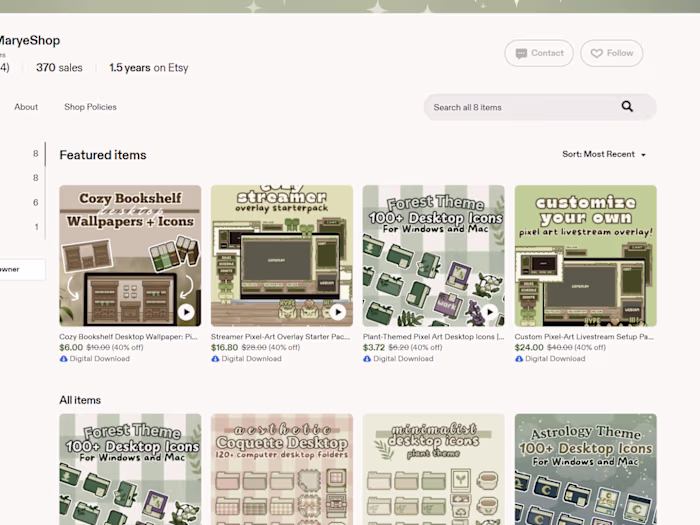Screen dimensions: 700x525
Task: Select the sidebar category with count 1
Action: [x=36, y=227]
